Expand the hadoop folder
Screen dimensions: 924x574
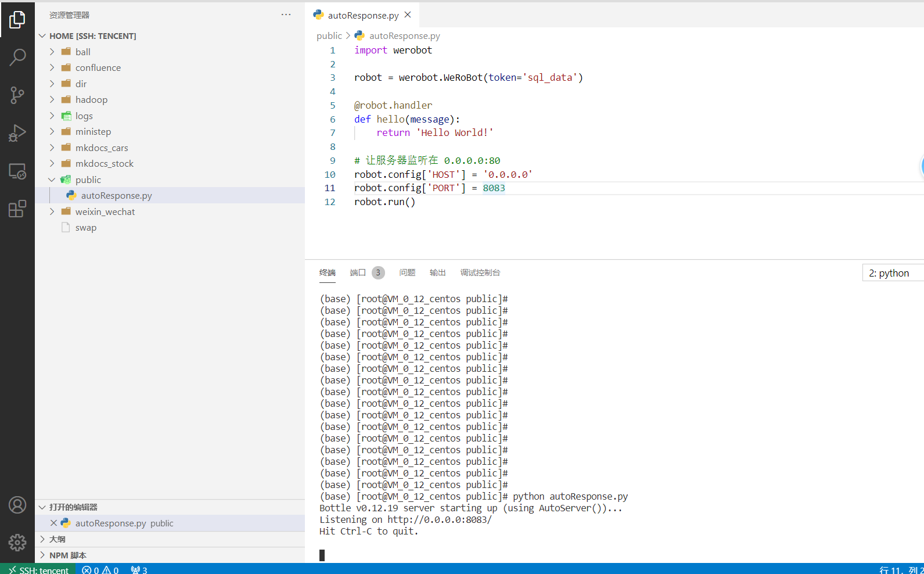pyautogui.click(x=52, y=99)
